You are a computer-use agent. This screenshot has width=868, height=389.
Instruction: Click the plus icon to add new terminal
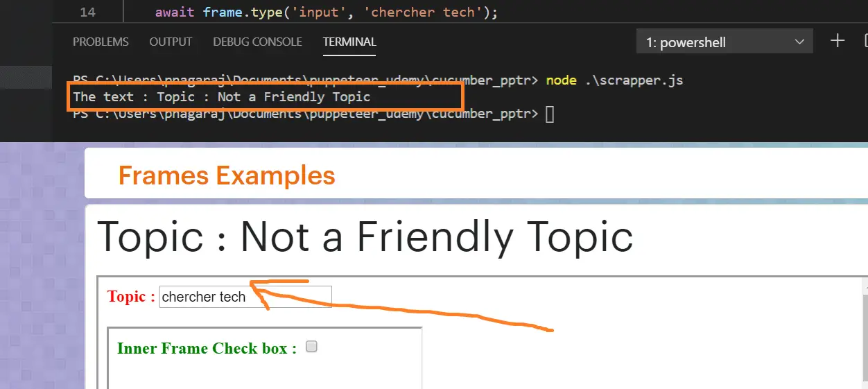click(x=837, y=41)
